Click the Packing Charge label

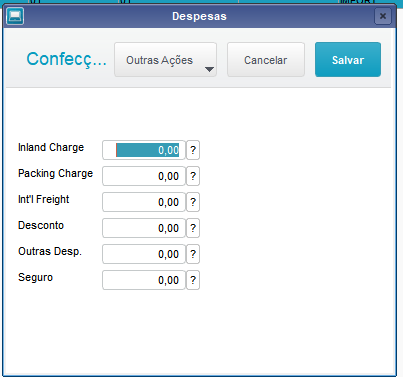click(55, 173)
